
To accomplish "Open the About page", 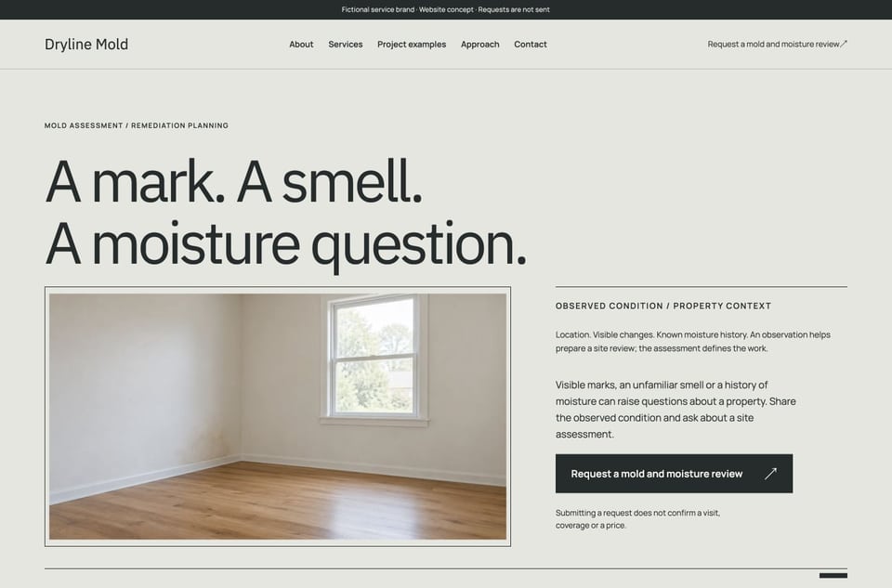I will [x=301, y=45].
